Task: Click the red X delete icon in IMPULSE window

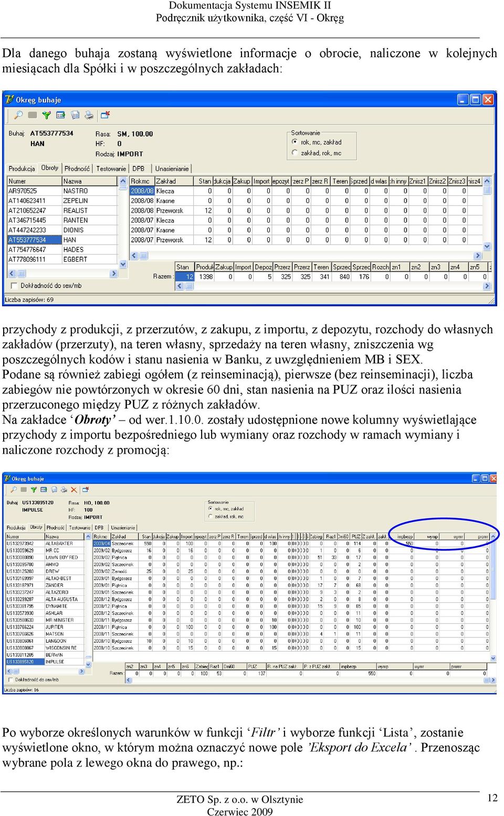Action: click(x=74, y=489)
